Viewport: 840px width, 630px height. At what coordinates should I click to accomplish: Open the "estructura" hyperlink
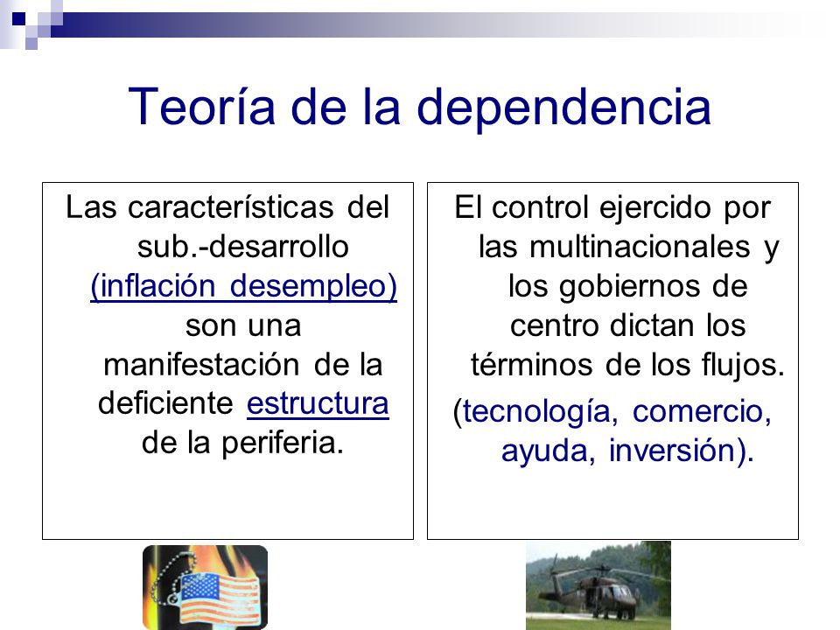tap(318, 403)
